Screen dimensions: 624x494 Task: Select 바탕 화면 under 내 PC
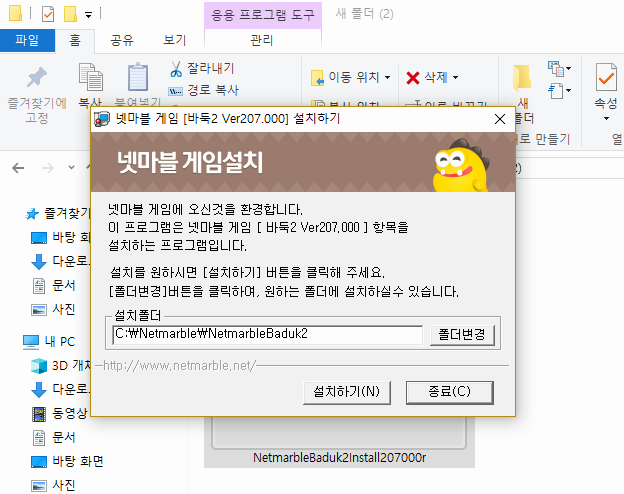(x=68, y=461)
